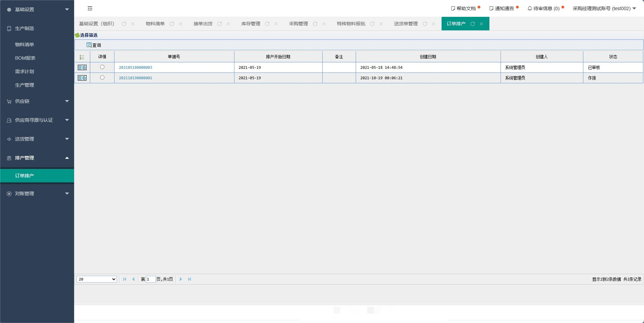
Task: Switch to the 送货单管理 tab
Action: [406, 24]
